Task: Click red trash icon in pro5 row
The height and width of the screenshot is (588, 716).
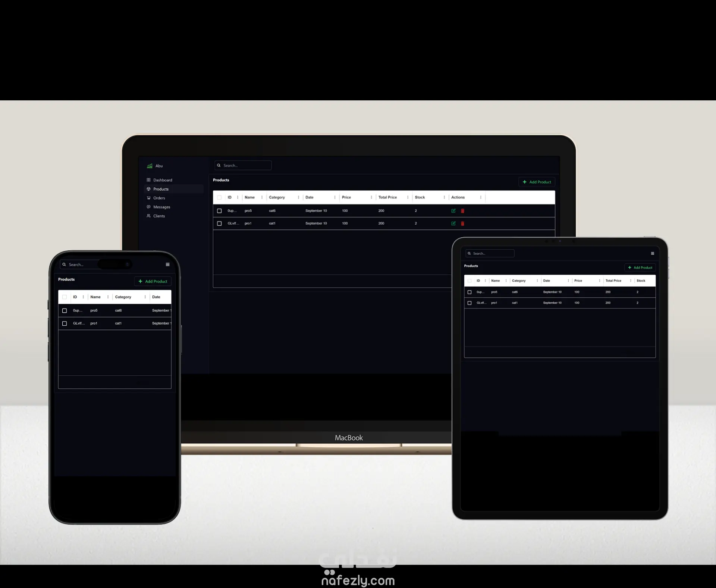Action: tap(462, 211)
